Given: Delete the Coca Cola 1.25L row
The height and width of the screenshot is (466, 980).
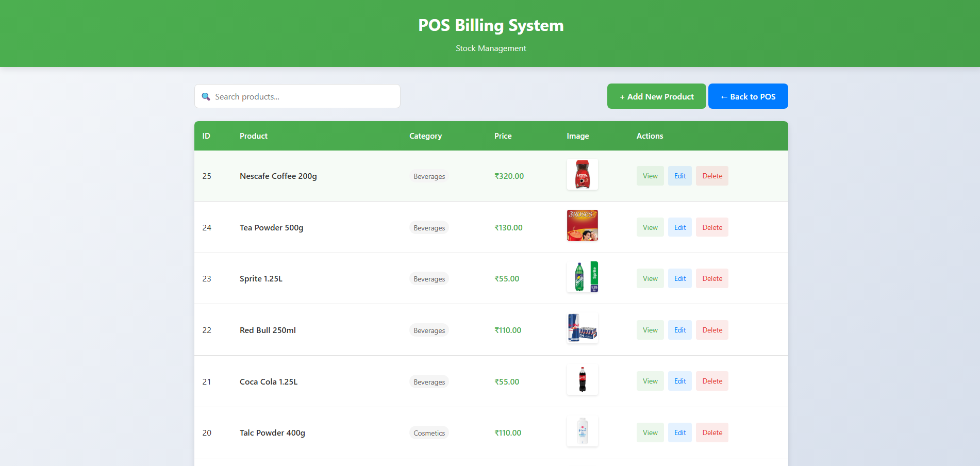Looking at the screenshot, I should click(711, 381).
